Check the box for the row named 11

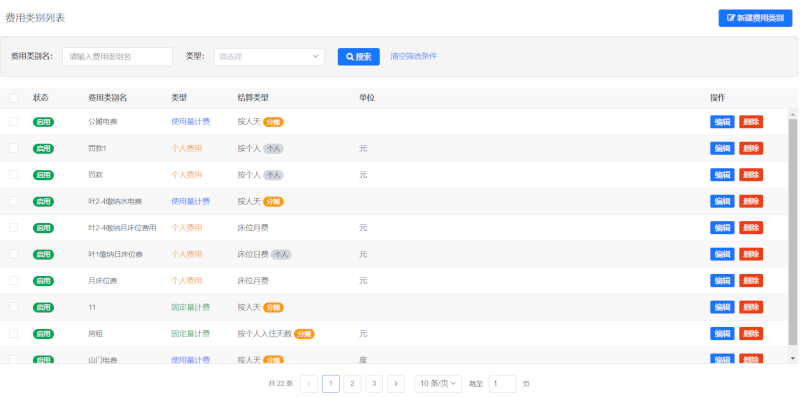click(14, 307)
